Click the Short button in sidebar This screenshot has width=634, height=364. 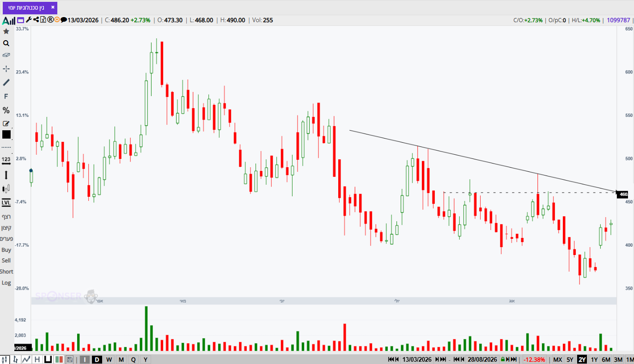pos(6,272)
